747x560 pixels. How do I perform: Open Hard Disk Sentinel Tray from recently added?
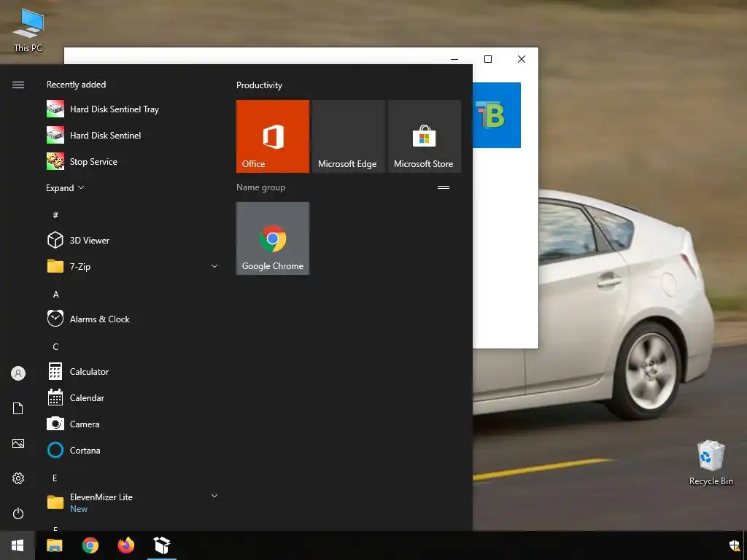[x=133, y=109]
